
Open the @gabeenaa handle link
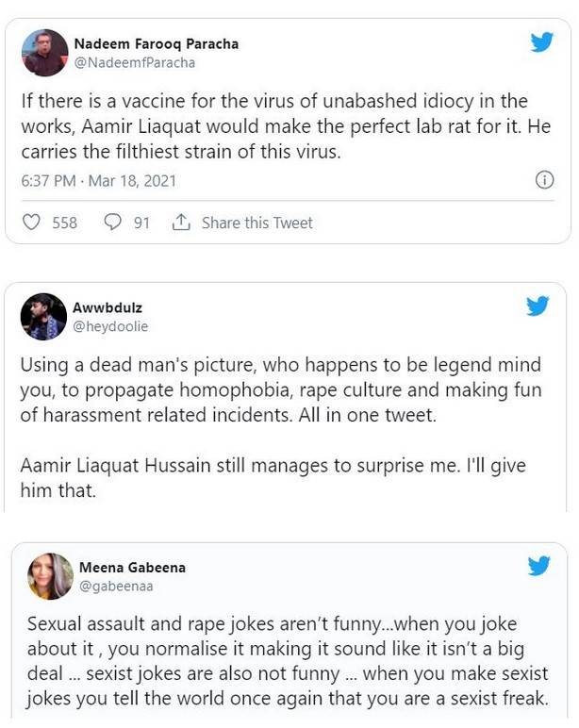click(116, 586)
